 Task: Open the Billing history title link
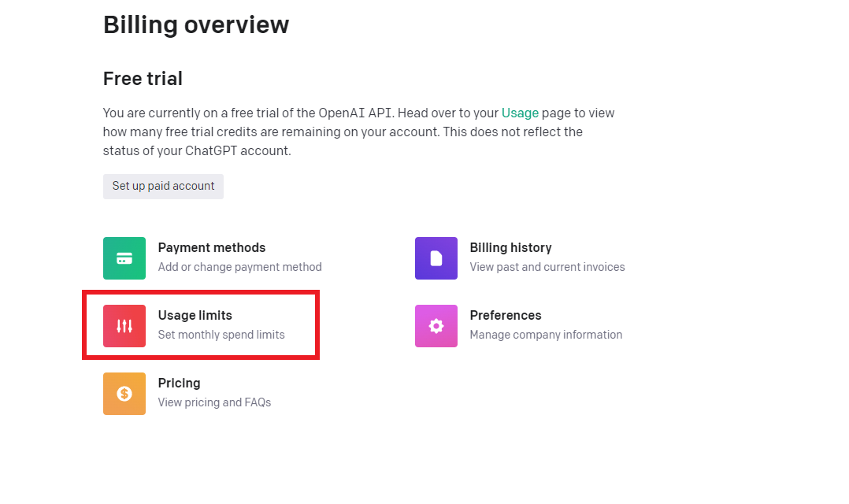(510, 248)
